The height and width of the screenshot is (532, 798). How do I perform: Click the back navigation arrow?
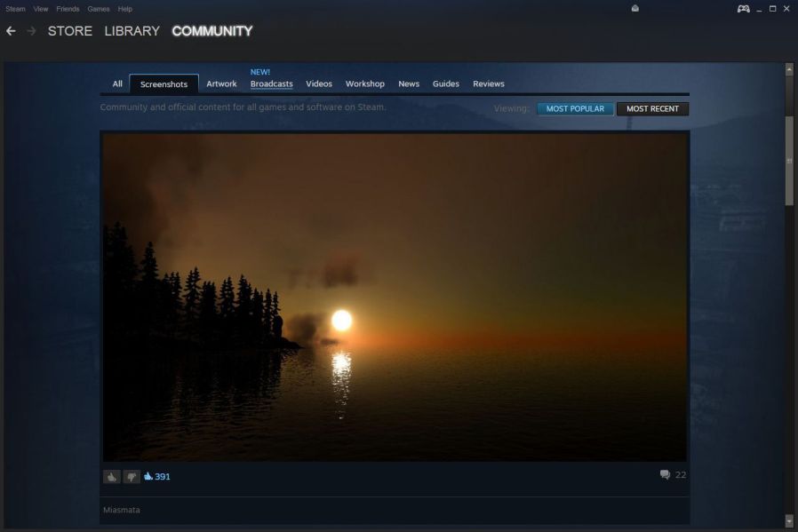tap(11, 31)
